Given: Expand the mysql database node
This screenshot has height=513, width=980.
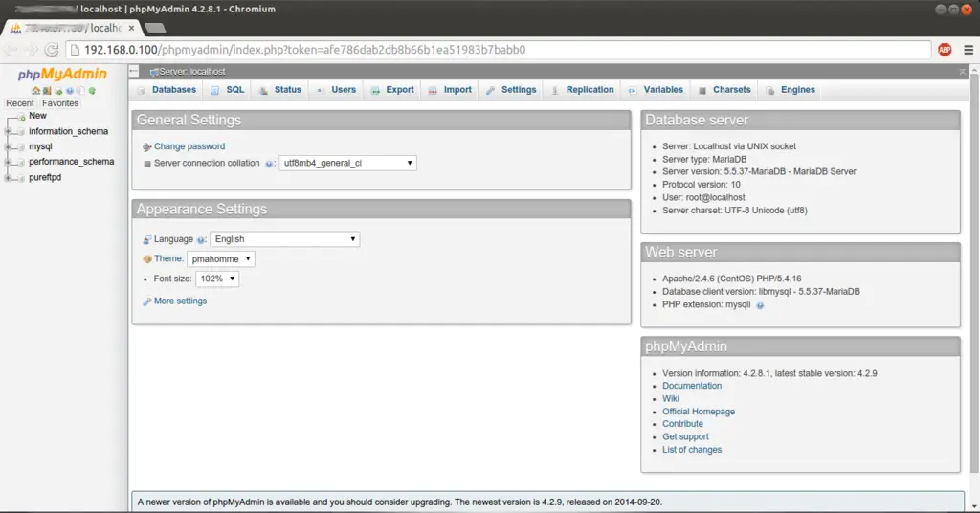Looking at the screenshot, I should pyautogui.click(x=8, y=146).
